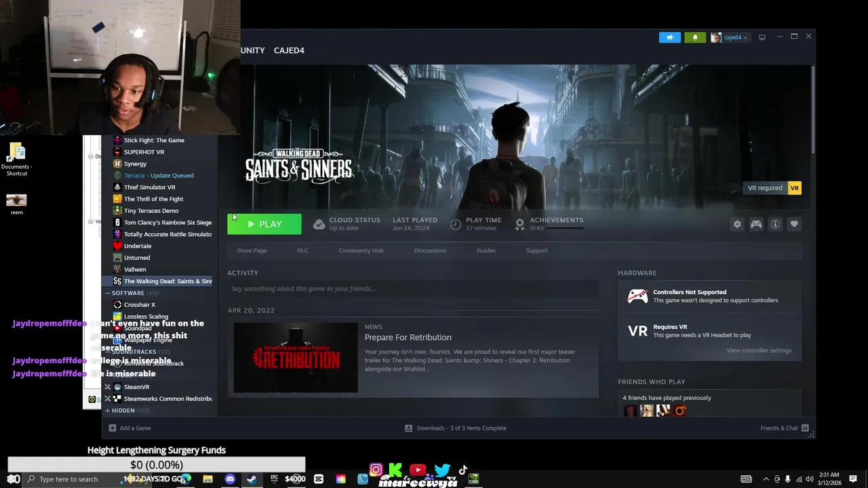Click the activity comment input field
The width and height of the screenshot is (868, 488).
point(413,289)
